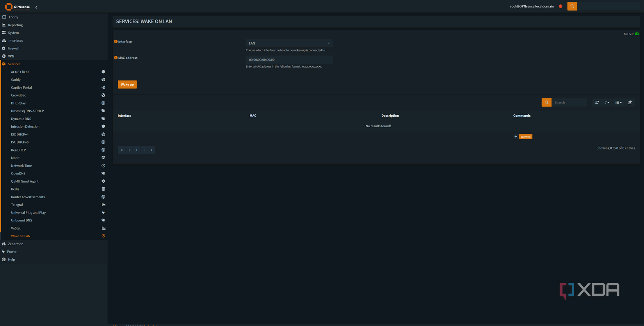Click the database icon beside Redis
The width and height of the screenshot is (644, 326).
tap(103, 189)
